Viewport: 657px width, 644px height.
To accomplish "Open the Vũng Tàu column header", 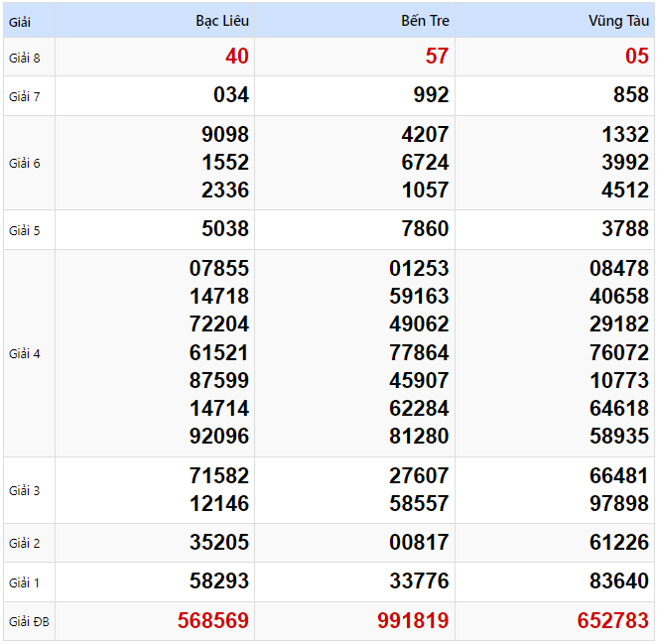I will click(x=618, y=20).
